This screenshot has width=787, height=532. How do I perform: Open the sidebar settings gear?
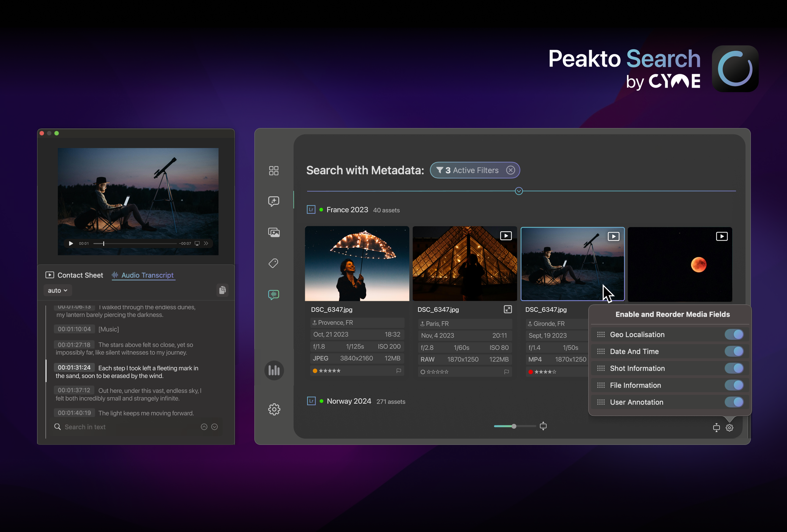(274, 409)
